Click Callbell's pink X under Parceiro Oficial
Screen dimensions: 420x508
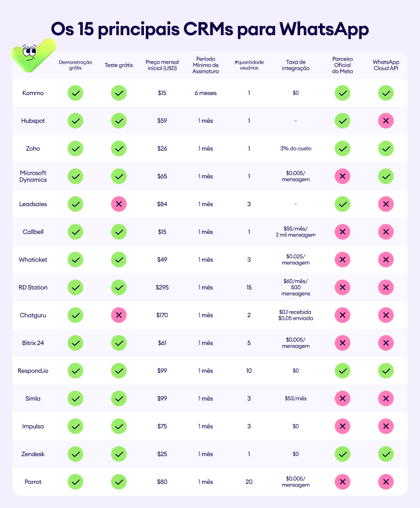pos(342,231)
